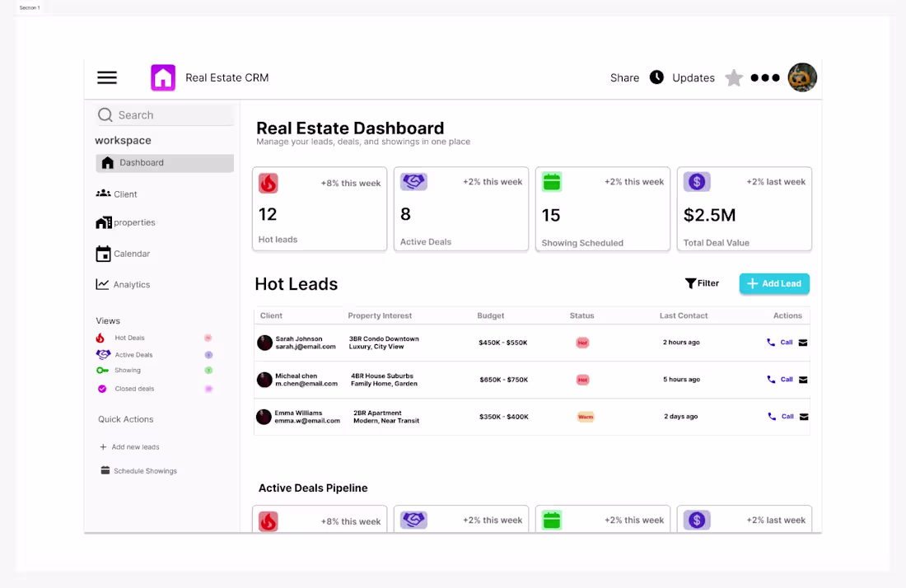
Task: Click the Closed deals checkmark icon
Action: 102,388
